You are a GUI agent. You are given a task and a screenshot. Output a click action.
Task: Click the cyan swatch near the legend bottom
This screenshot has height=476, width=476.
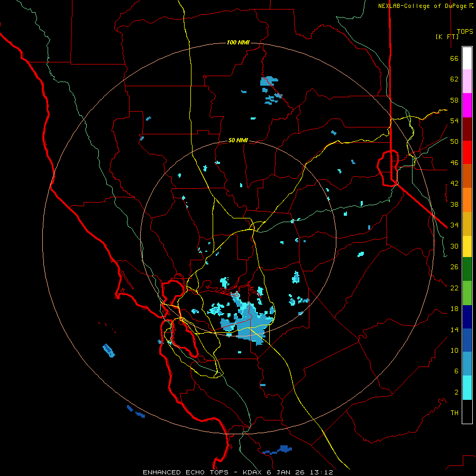coord(467,388)
